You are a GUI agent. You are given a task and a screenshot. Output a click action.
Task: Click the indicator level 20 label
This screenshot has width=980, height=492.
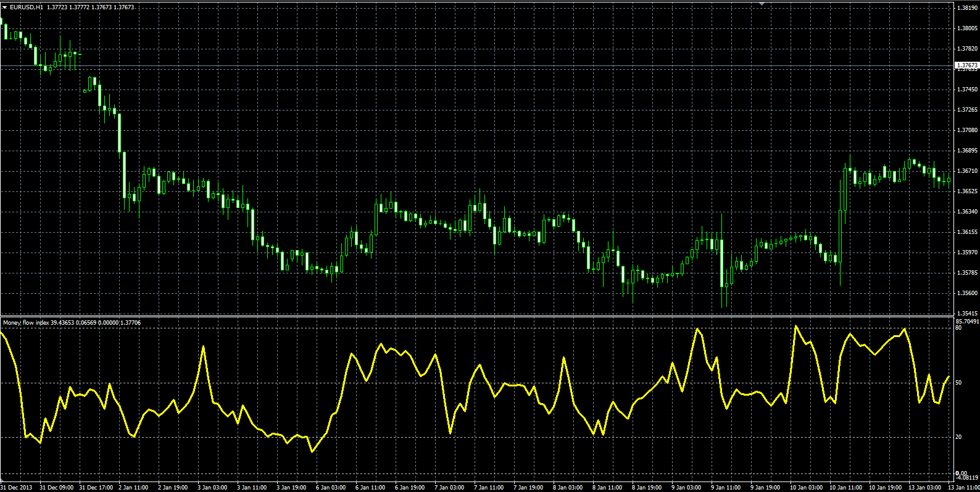point(958,437)
